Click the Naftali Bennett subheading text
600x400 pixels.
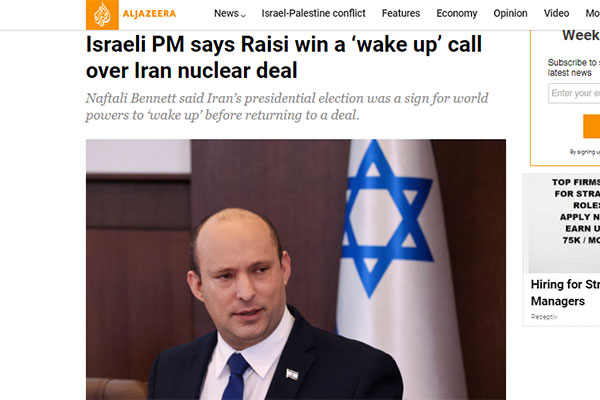point(287,106)
